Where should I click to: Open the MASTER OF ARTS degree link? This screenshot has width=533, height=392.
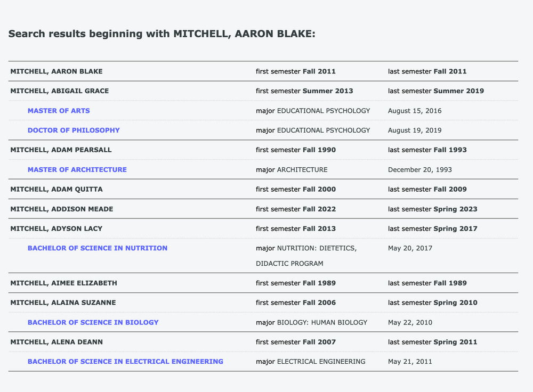pos(59,111)
